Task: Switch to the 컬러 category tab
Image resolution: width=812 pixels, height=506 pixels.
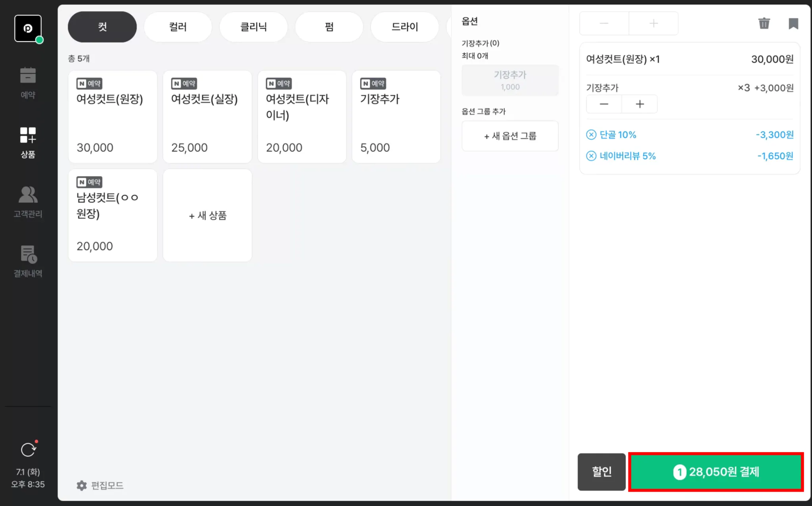Action: click(178, 27)
